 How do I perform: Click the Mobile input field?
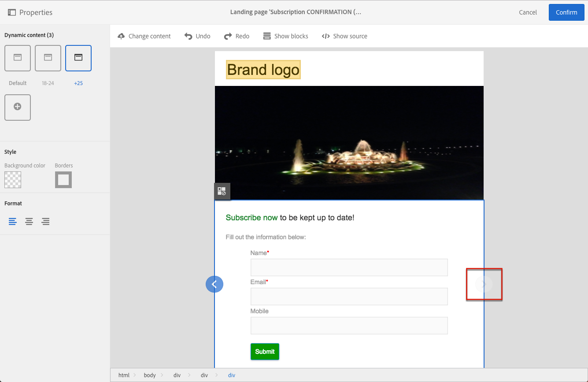point(349,326)
